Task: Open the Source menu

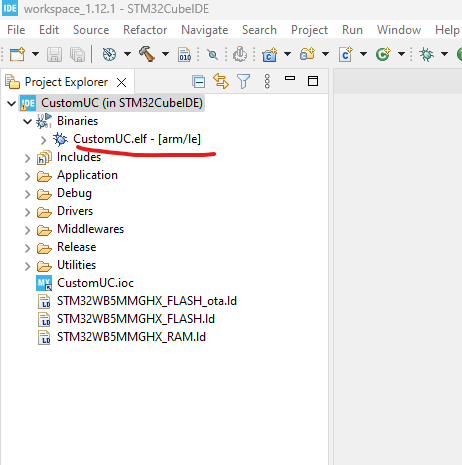Action: tap(91, 30)
